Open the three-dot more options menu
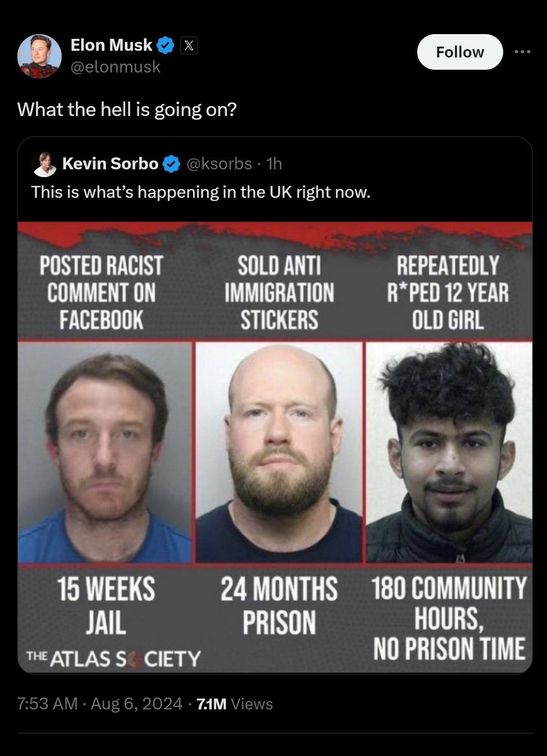The height and width of the screenshot is (756, 547). point(522,52)
